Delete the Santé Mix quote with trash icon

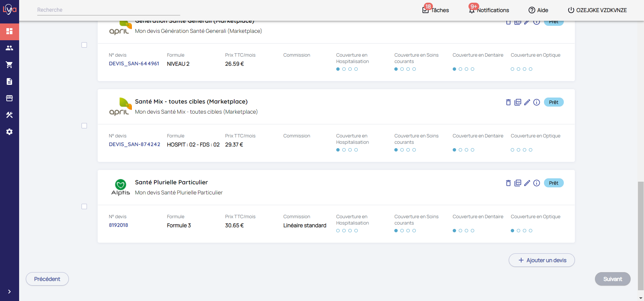(x=508, y=102)
